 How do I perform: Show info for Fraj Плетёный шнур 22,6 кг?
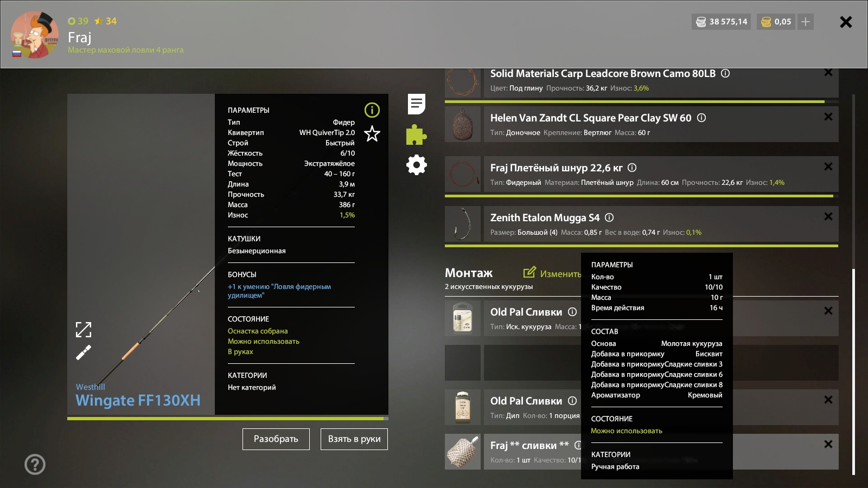point(632,168)
